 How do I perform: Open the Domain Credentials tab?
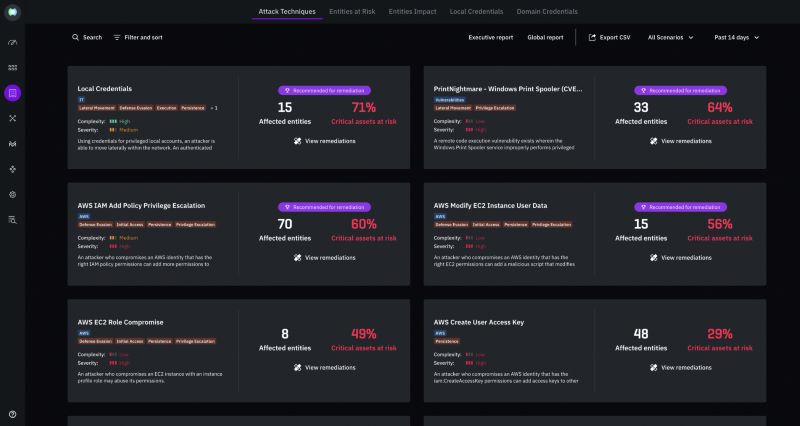click(x=545, y=12)
